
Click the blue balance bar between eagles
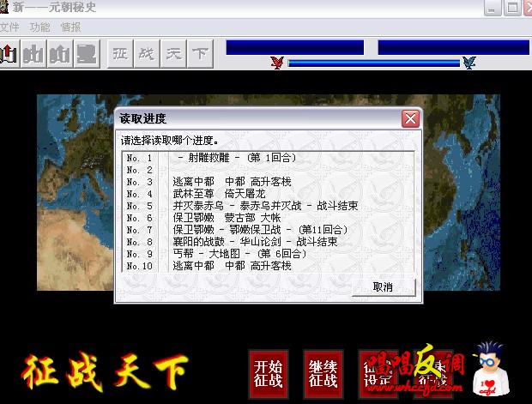[x=373, y=63]
